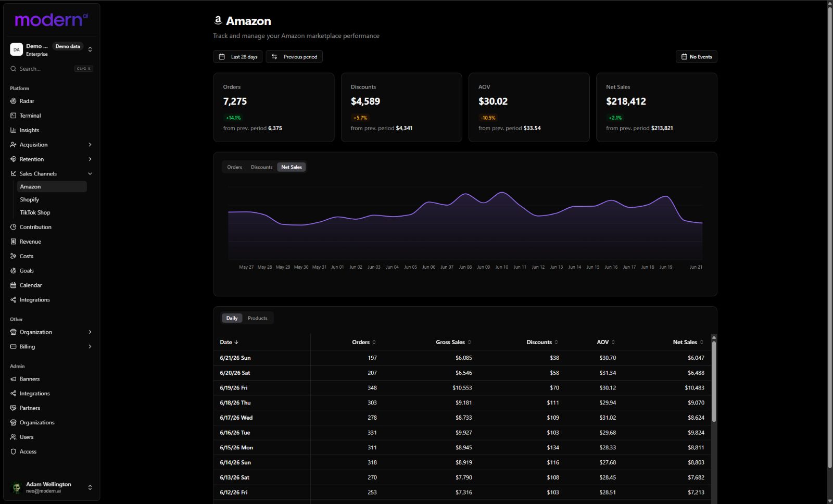Collapse the Sales Channels chevron
The height and width of the screenshot is (504, 833).
pos(90,174)
